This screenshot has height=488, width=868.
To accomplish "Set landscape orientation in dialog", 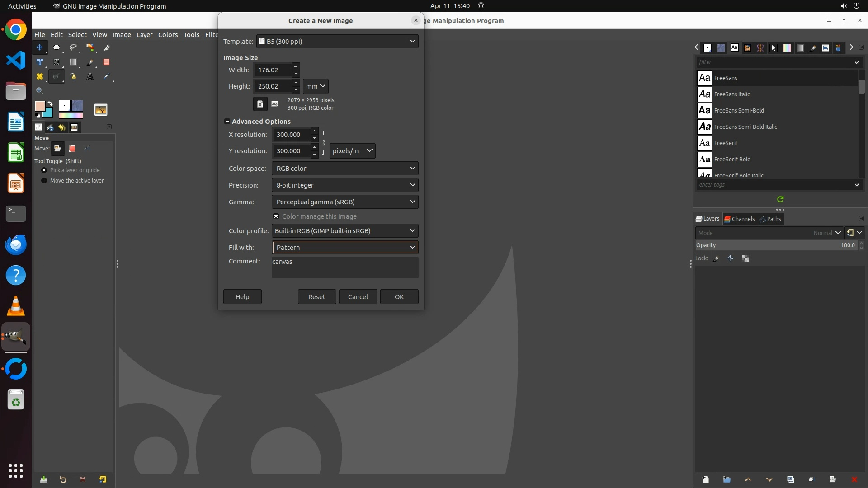I will [275, 104].
